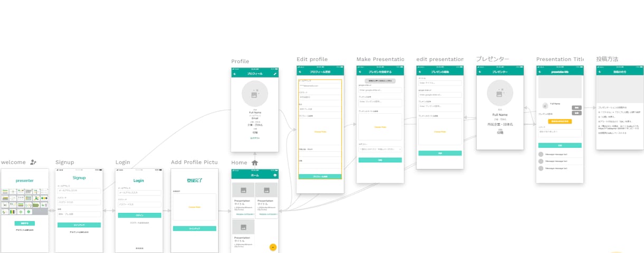Click green logout link on Profile screen
The width and height of the screenshot is (644, 253).
click(x=255, y=138)
